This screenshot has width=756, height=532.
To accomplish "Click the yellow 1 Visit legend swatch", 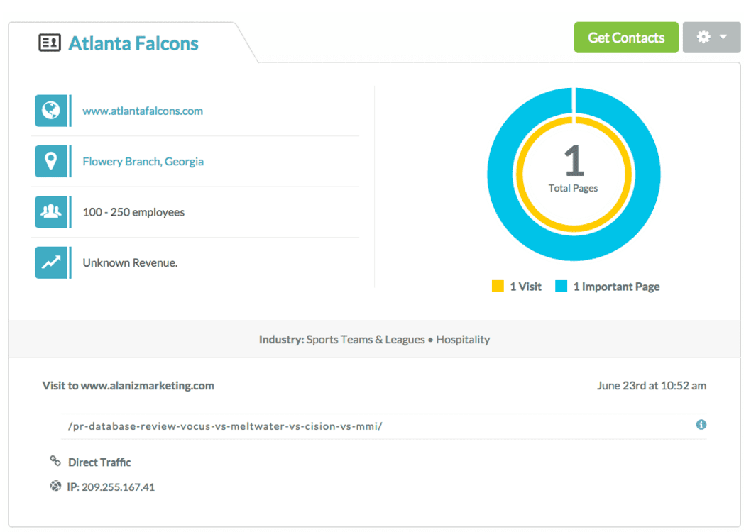I will [x=498, y=287].
